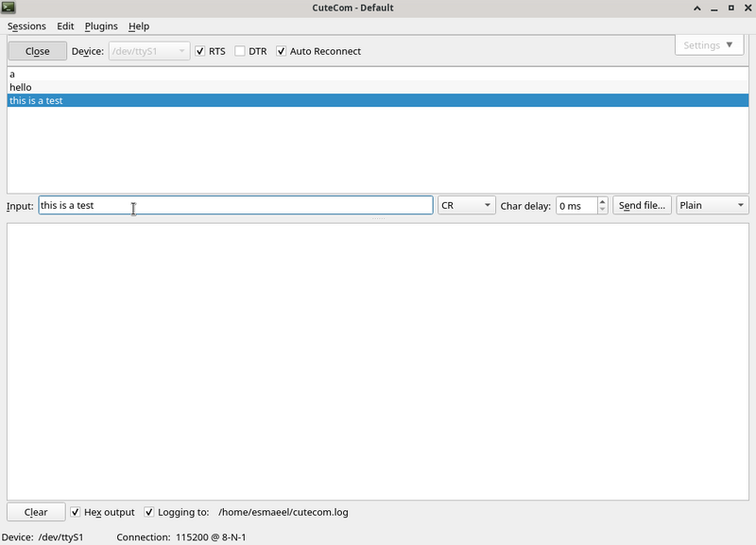Open the Edit menu

click(x=65, y=26)
